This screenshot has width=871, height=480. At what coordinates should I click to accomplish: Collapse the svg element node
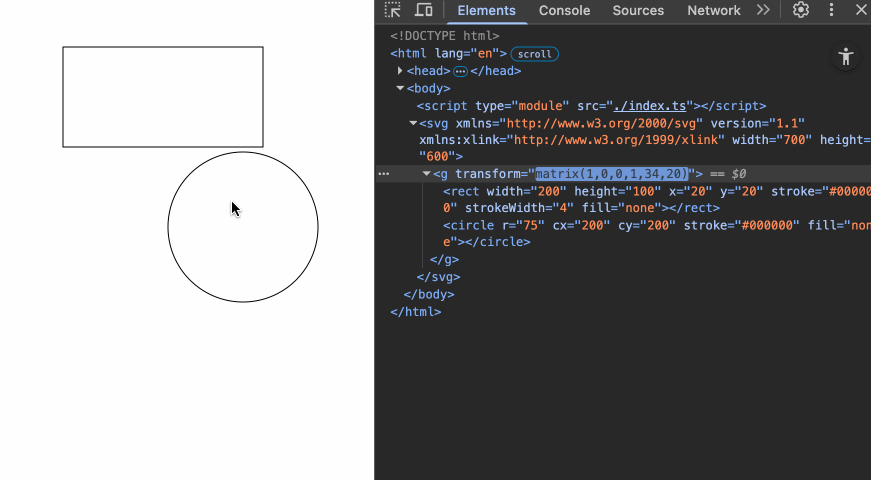(413, 123)
